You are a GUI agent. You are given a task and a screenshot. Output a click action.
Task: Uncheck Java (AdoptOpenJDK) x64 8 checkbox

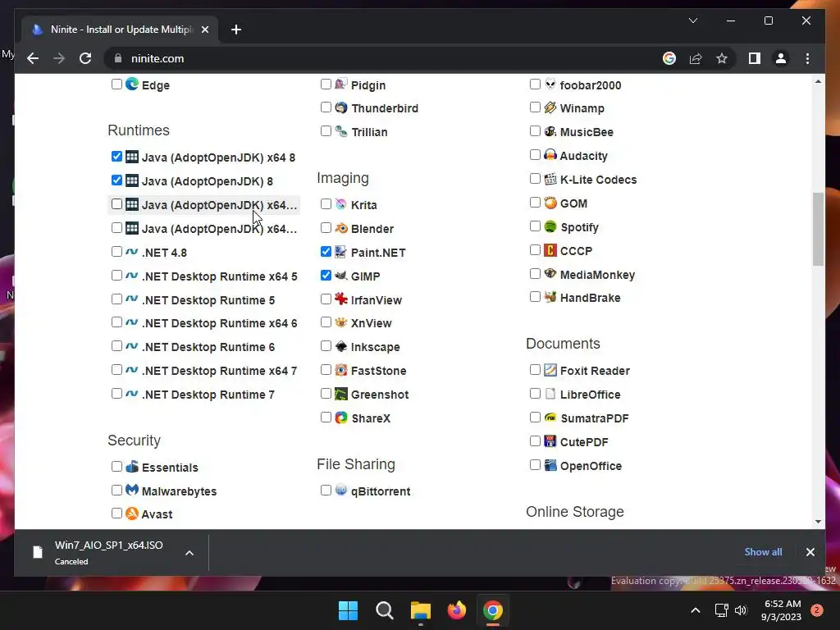(116, 157)
